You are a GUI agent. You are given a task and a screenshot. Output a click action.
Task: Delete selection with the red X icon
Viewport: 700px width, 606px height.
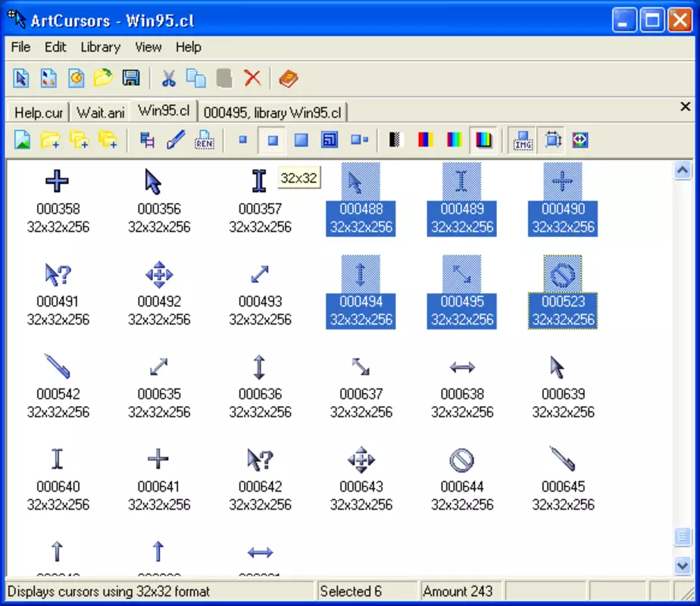[x=252, y=79]
